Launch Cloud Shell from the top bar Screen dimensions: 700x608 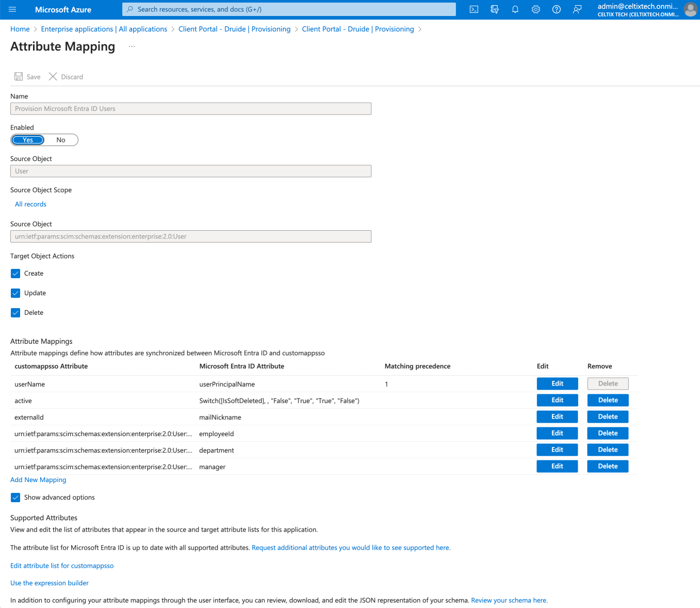(474, 9)
